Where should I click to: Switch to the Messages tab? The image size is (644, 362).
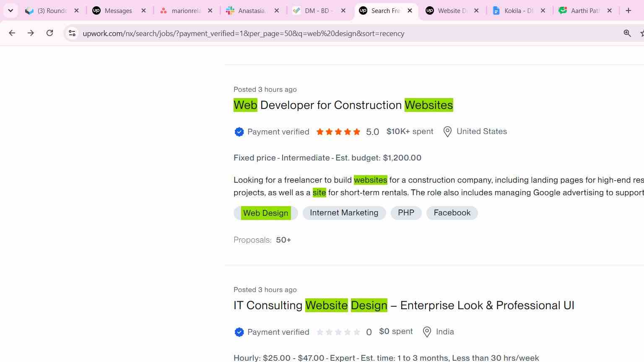(x=118, y=10)
